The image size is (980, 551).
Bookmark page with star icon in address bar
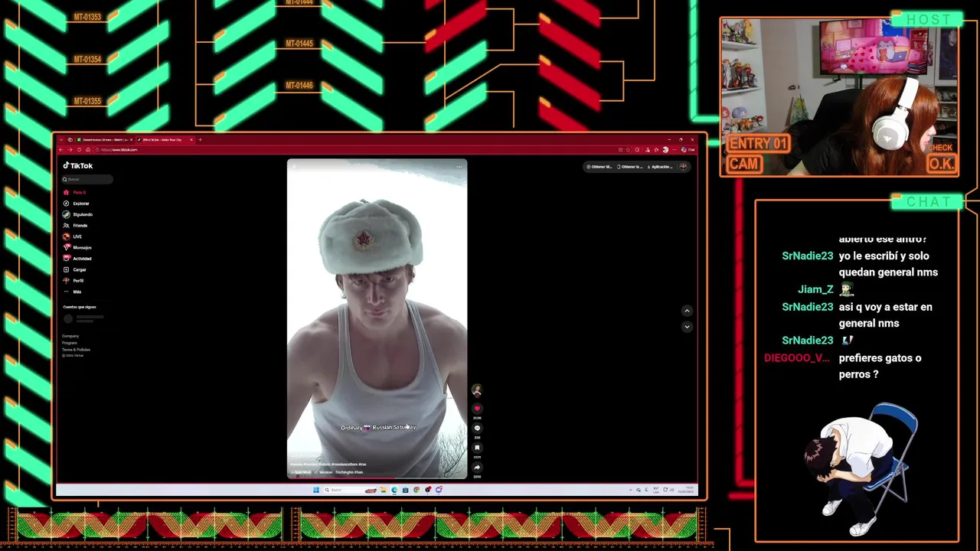(628, 150)
